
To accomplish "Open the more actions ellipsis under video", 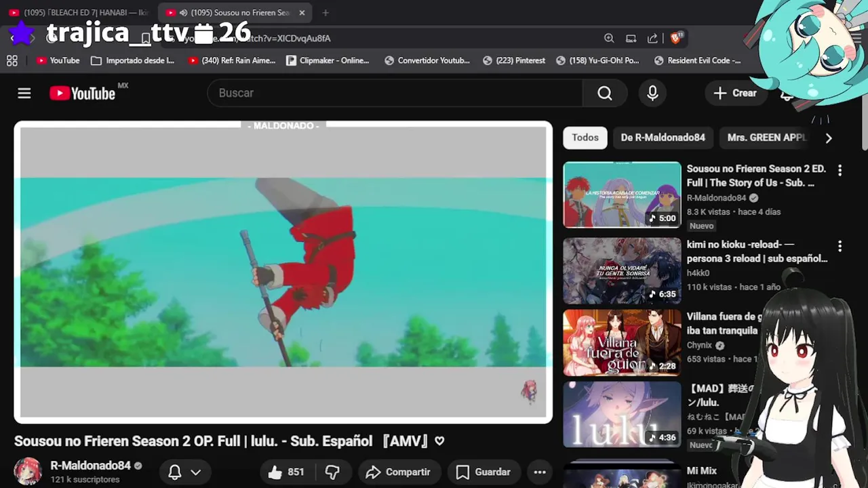I will coord(540,472).
